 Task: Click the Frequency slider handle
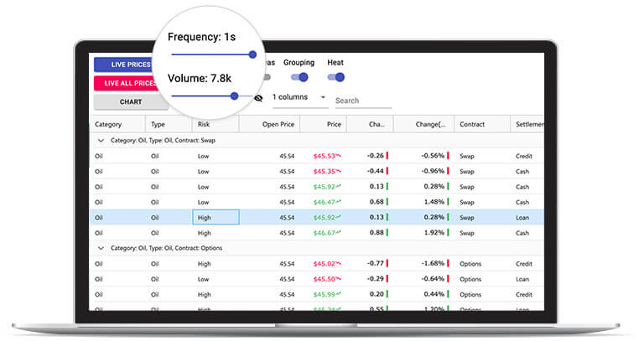pos(252,54)
